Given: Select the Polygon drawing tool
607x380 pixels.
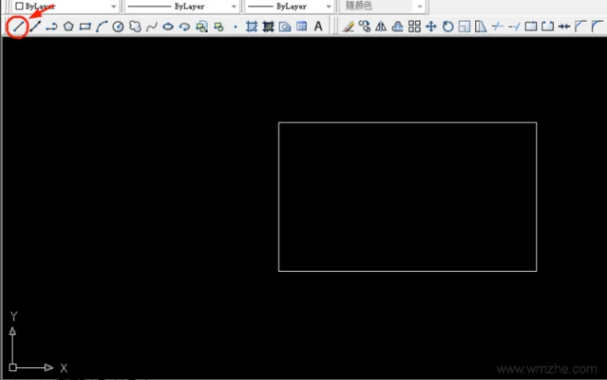Looking at the screenshot, I should (x=69, y=27).
